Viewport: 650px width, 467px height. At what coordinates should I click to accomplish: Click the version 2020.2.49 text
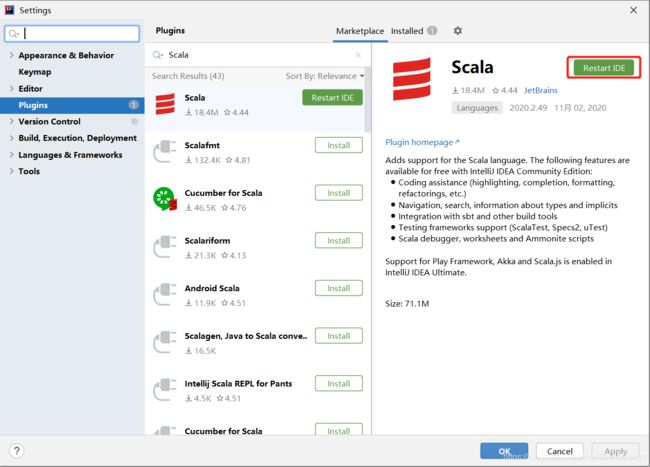(x=528, y=108)
